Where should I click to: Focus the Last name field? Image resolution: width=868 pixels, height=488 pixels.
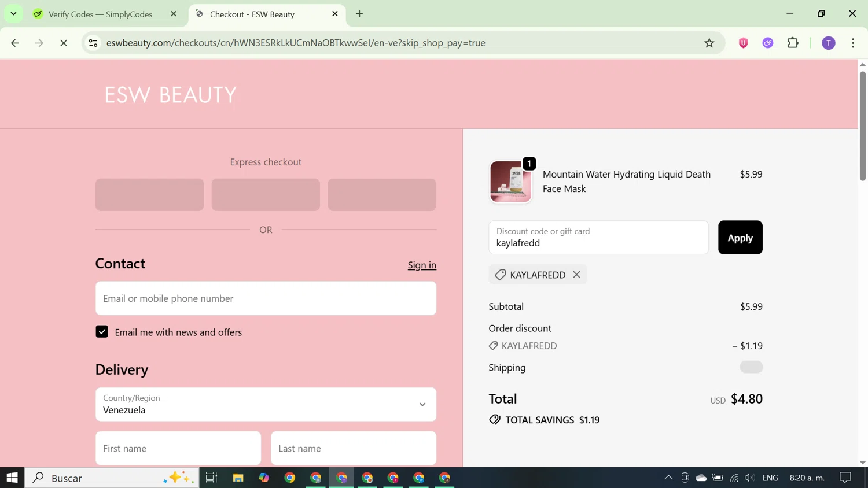coord(354,448)
